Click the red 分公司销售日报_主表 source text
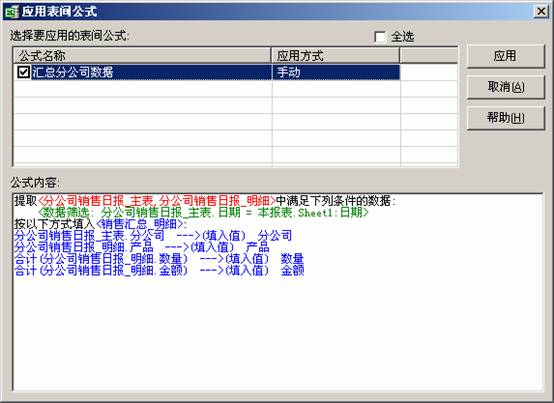 96,201
